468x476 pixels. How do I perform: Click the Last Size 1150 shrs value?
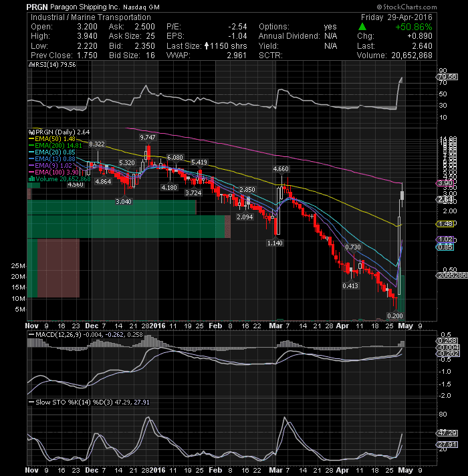(x=228, y=46)
